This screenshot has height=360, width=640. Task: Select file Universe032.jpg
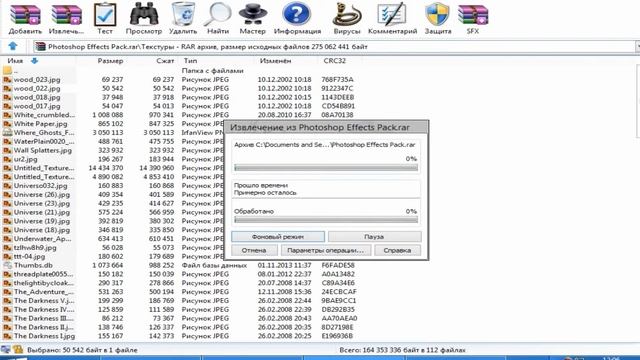pyautogui.click(x=40, y=186)
